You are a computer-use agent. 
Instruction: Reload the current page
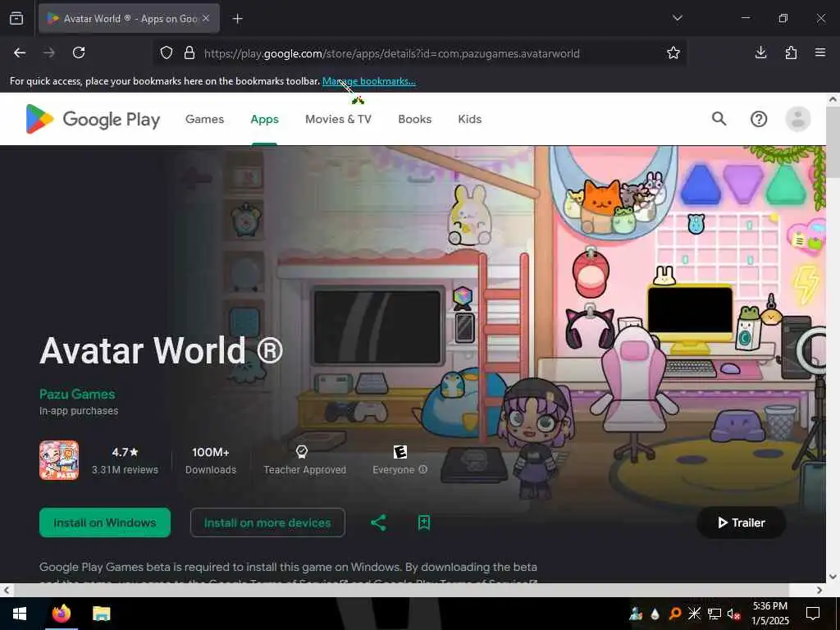click(79, 52)
